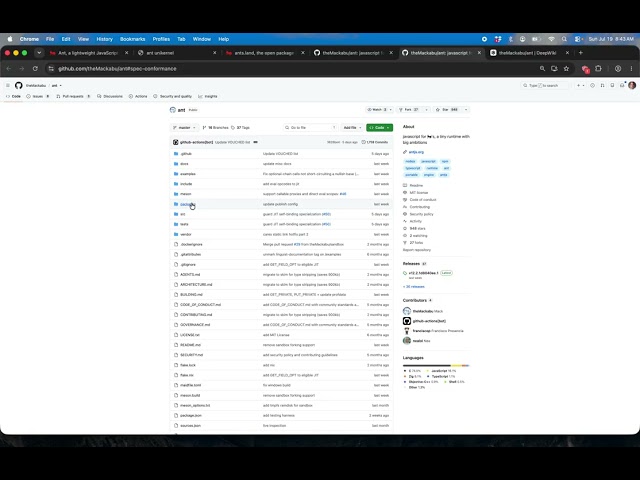Open the meson.build file
Image resolution: width=640 pixels, height=480 pixels.
pos(190,395)
